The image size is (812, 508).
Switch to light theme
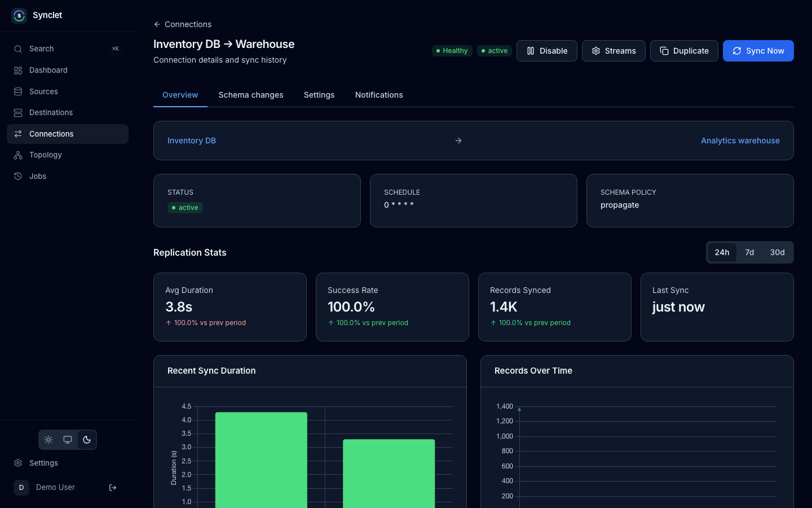(x=48, y=440)
